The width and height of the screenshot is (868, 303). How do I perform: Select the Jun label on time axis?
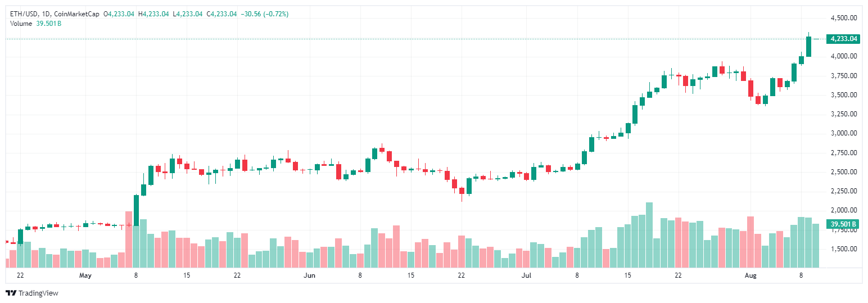[x=309, y=275]
